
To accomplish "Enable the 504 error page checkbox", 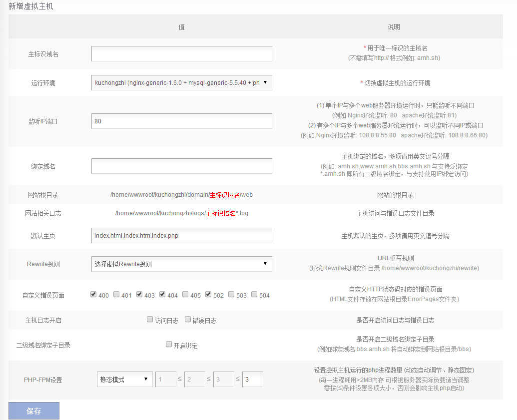I will (254, 295).
